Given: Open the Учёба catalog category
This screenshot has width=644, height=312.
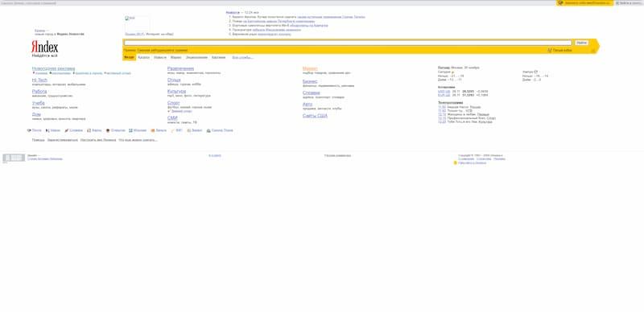Looking at the screenshot, I should 38,103.
